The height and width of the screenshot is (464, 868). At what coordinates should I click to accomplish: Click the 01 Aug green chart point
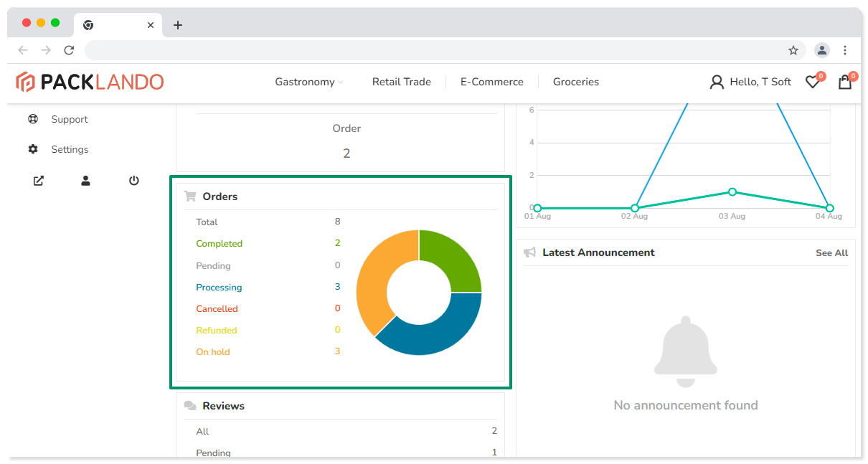tap(537, 208)
